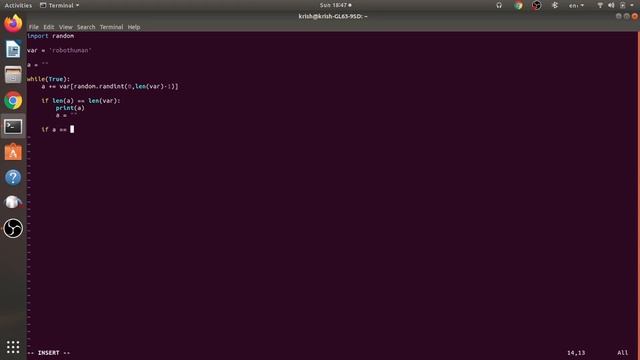
Task: Click the random.randint call in code
Action: click(x=126, y=87)
